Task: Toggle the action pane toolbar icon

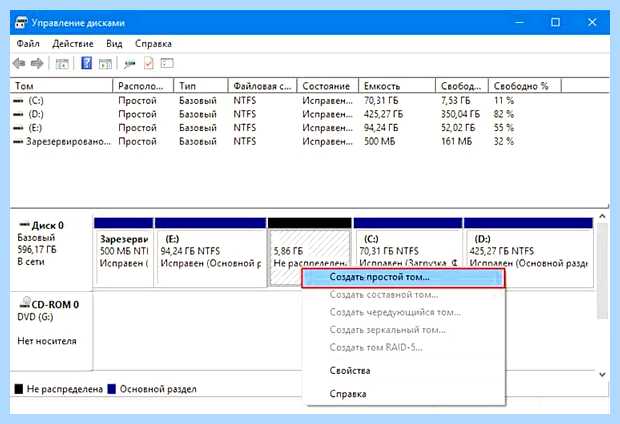Action: pos(105,63)
